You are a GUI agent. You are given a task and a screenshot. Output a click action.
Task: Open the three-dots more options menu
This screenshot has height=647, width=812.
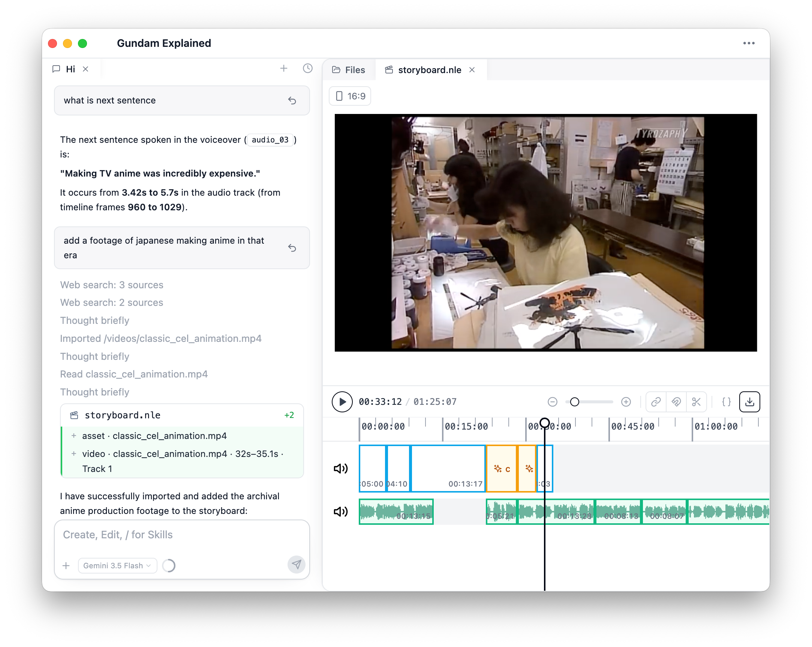[749, 43]
